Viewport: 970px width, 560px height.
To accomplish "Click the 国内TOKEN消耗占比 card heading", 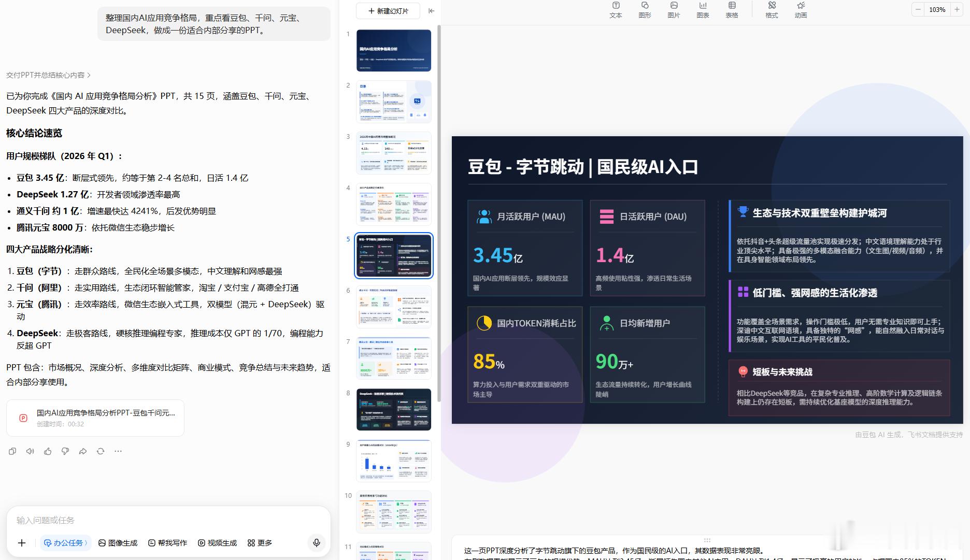I will click(536, 323).
